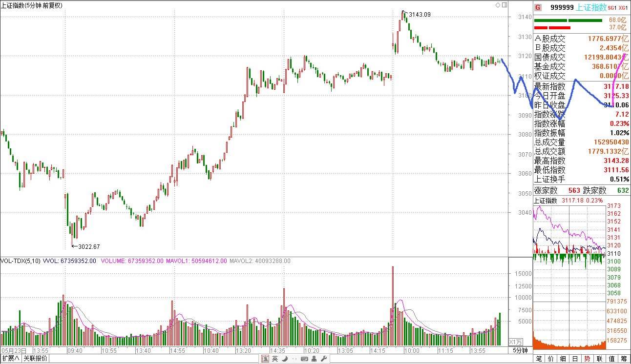Click the IME 五 input mode icon
Screen dimensions: 631x364
pos(265,359)
